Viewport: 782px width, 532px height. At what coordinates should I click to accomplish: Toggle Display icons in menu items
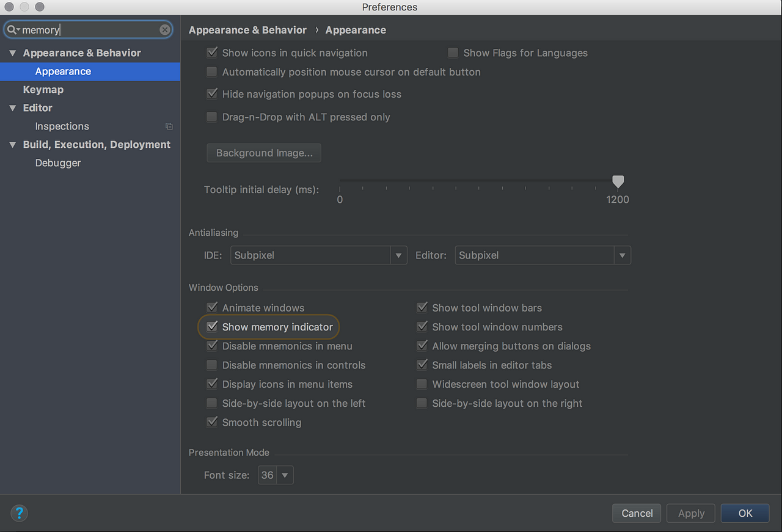tap(212, 384)
